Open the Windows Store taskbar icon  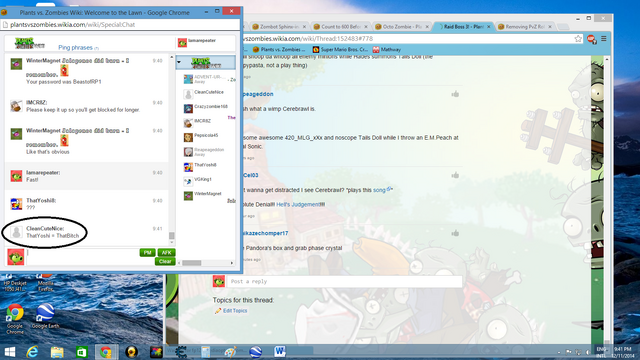(82, 352)
